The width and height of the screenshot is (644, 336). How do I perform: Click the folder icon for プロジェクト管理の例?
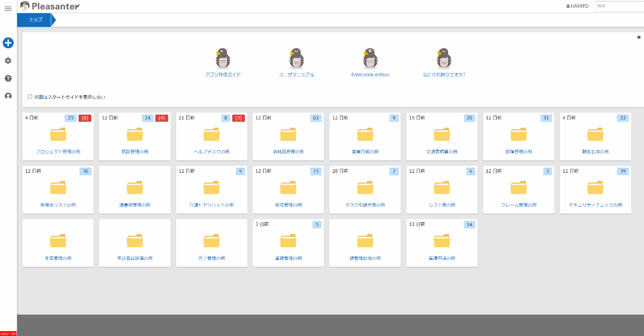click(x=58, y=135)
